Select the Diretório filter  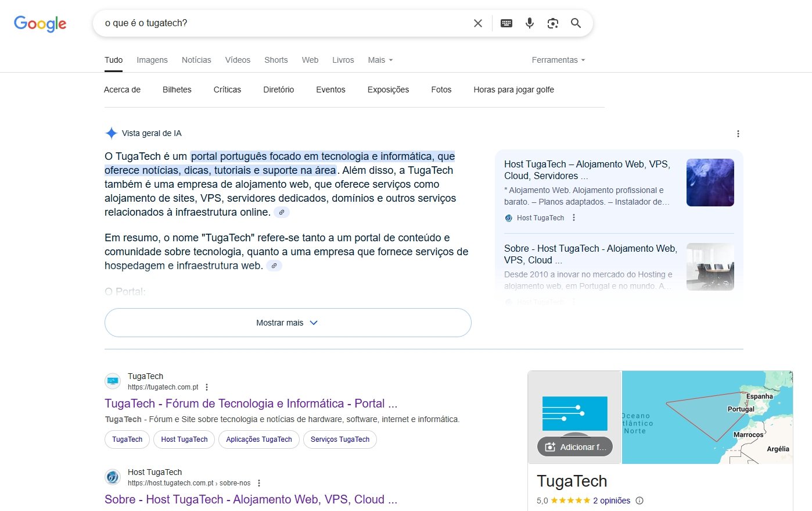(279, 90)
